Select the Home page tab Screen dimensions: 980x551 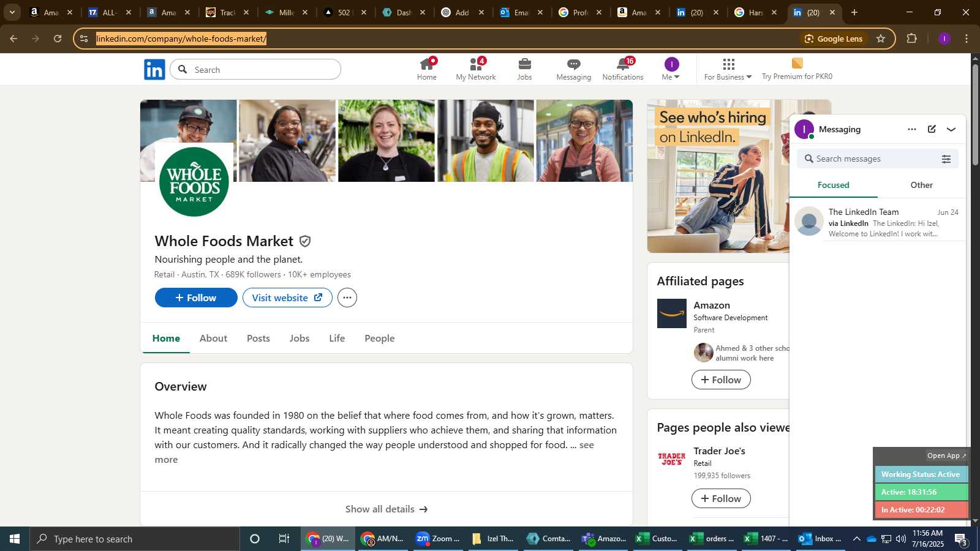(x=166, y=338)
